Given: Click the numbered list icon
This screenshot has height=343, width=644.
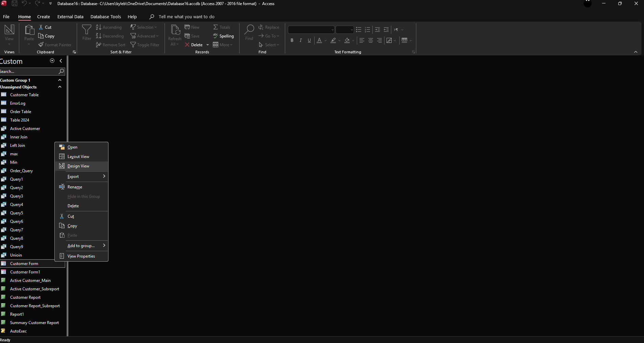Looking at the screenshot, I should tap(368, 30).
